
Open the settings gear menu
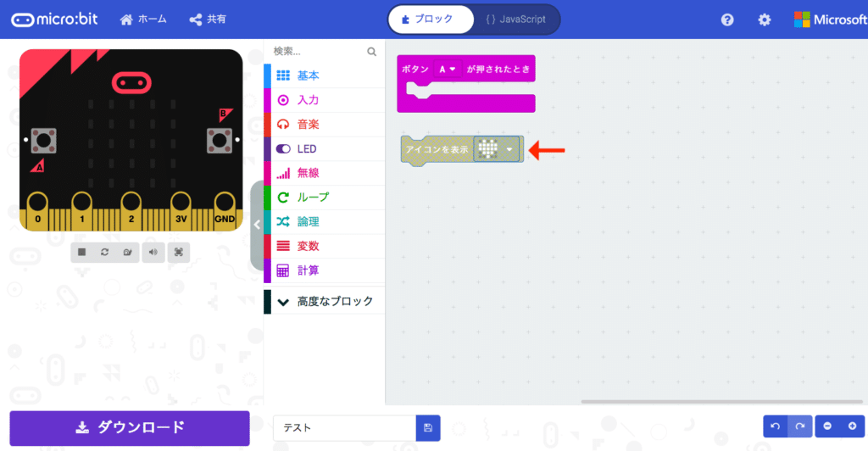point(765,19)
